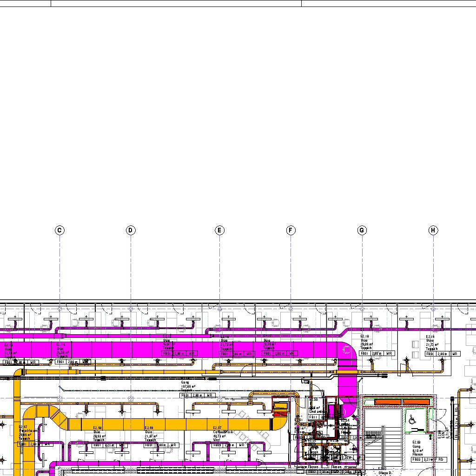Click the orange diagonal duct transition piece
This screenshot has height=476, width=476.
(x=59, y=417)
